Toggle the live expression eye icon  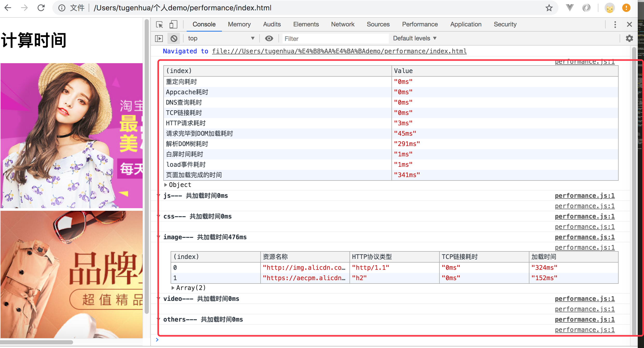coord(269,39)
